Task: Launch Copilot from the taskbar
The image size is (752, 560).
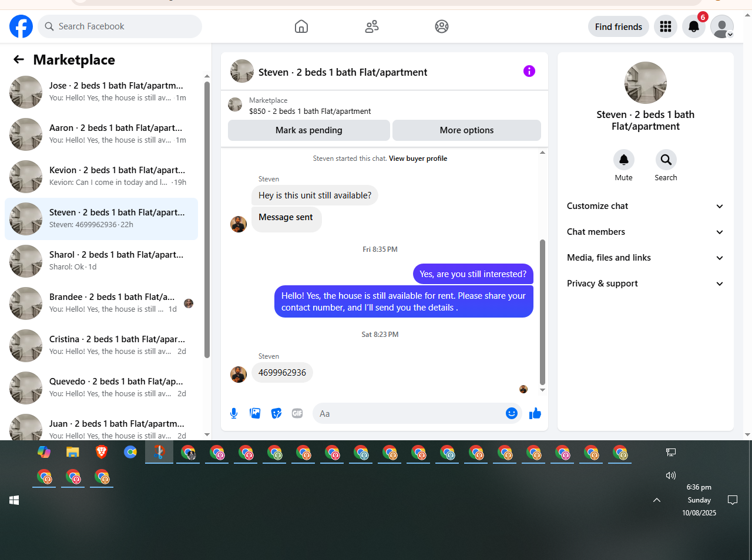Action: click(x=44, y=452)
